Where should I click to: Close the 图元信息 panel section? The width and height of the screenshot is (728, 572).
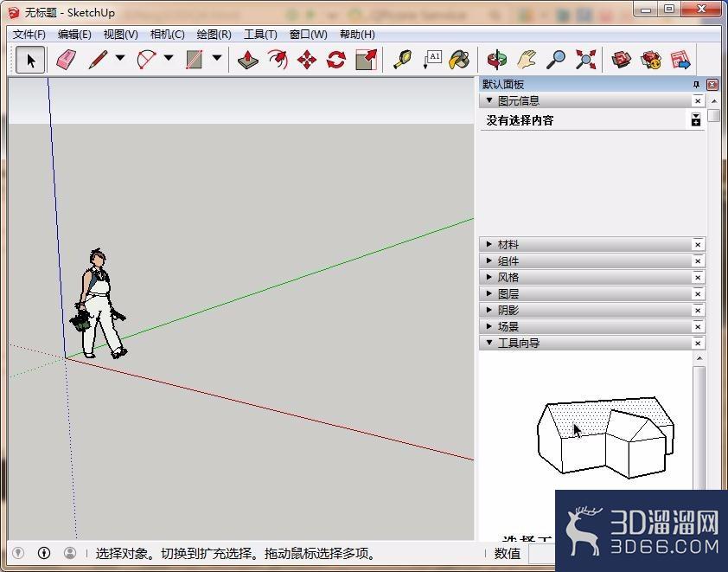click(698, 101)
